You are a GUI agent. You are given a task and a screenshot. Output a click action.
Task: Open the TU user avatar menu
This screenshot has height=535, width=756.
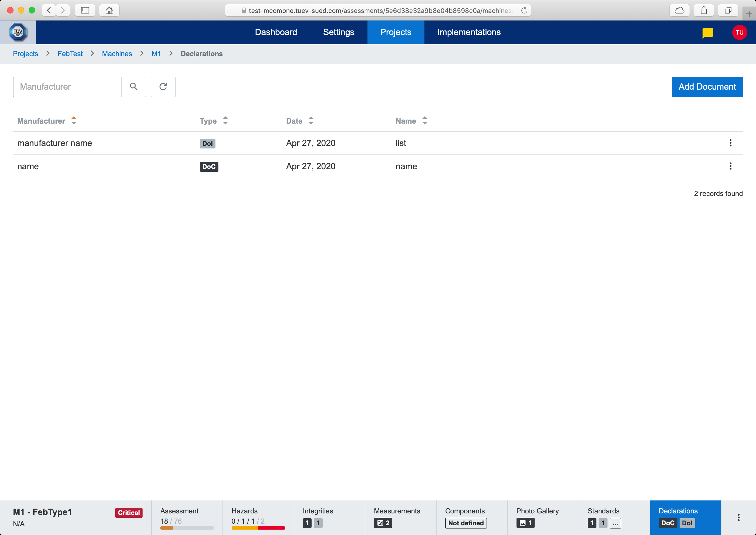point(739,32)
